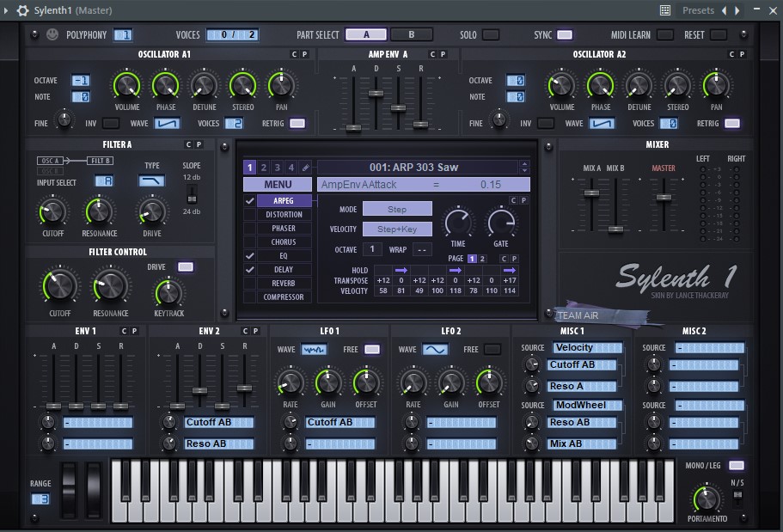Select the Reverb effect tab
The width and height of the screenshot is (783, 532).
[284, 284]
